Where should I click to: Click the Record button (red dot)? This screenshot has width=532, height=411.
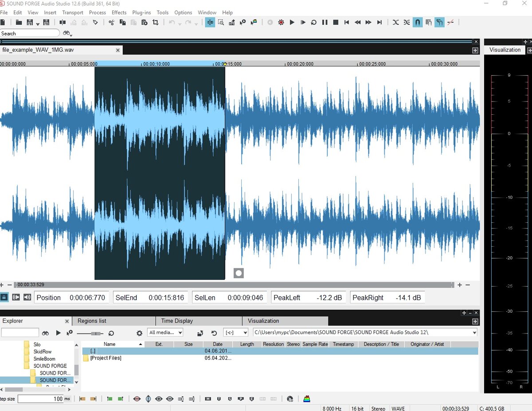pos(281,22)
